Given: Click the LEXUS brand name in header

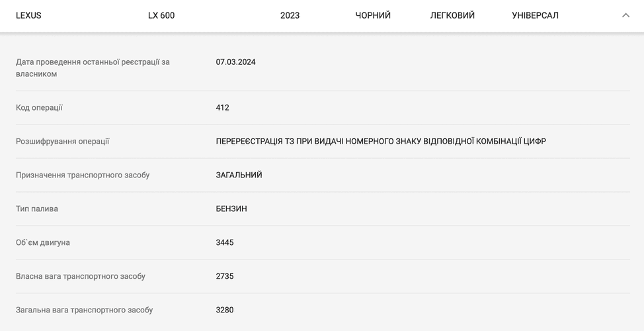Looking at the screenshot, I should pyautogui.click(x=28, y=16).
